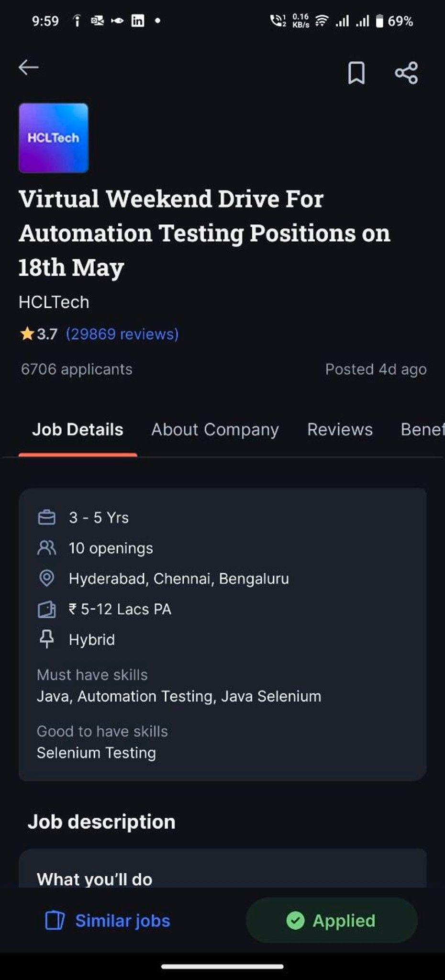Tap the What you'll do section
This screenshot has height=980, width=445.
(x=95, y=879)
